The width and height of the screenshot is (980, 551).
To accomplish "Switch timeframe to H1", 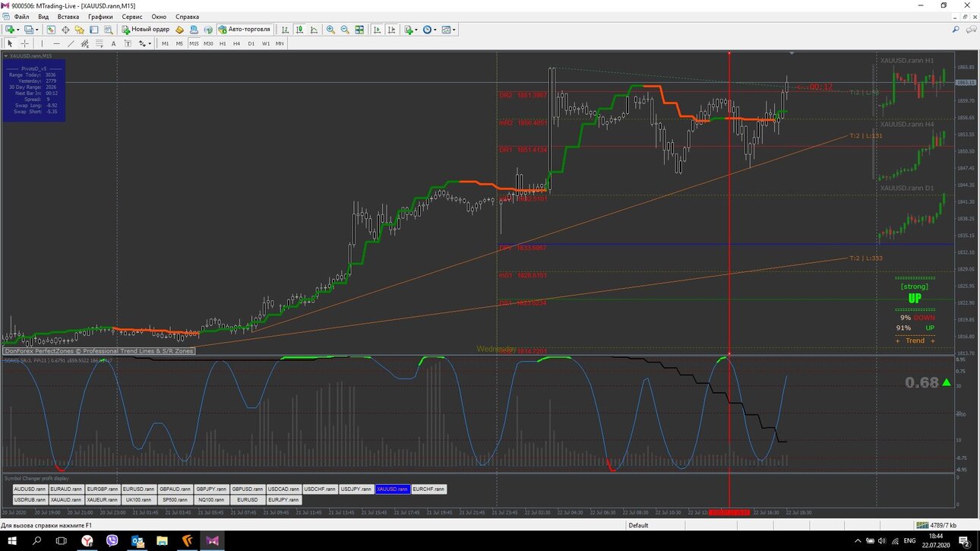I will coord(223,43).
